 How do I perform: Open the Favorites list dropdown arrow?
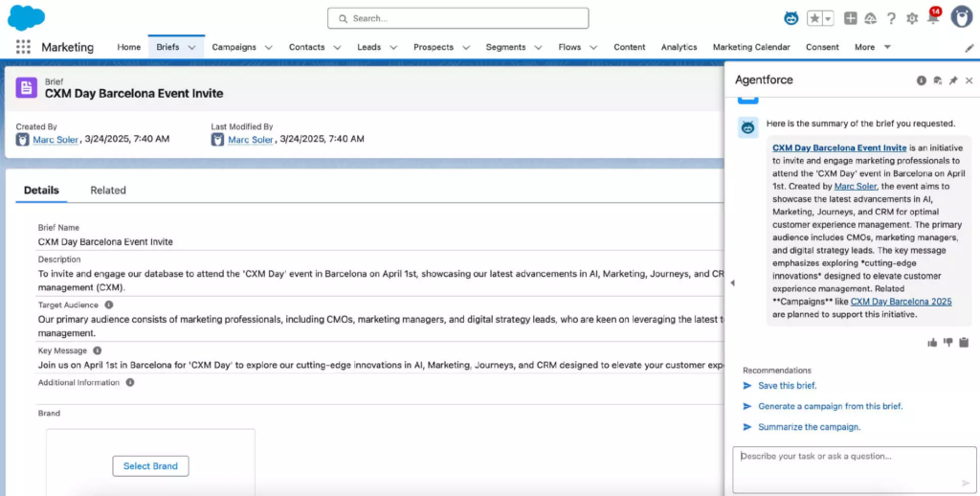point(828,18)
